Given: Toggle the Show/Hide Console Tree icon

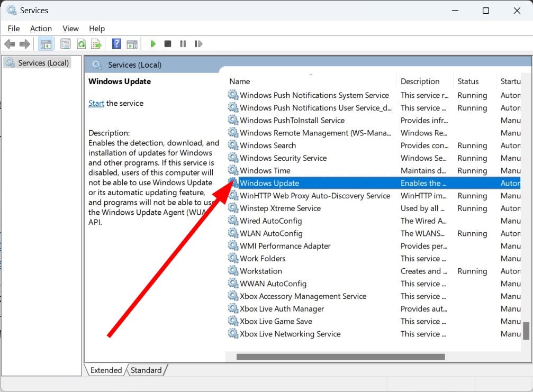Looking at the screenshot, I should point(46,44).
